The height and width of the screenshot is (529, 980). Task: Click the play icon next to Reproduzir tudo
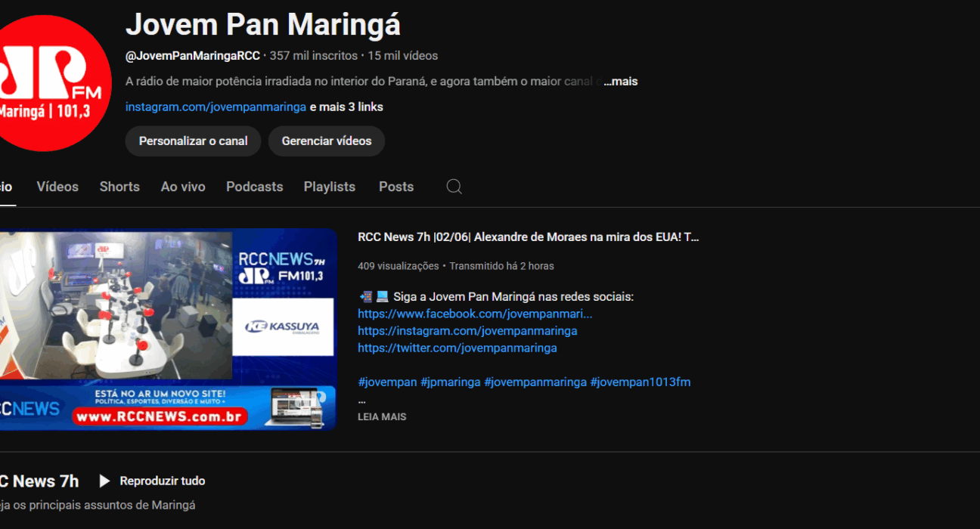[x=104, y=481]
